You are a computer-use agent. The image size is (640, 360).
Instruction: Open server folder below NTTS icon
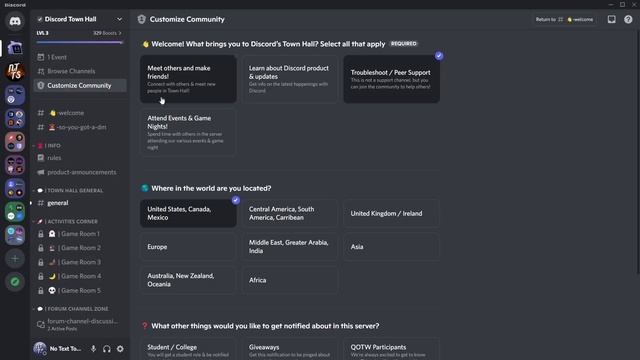pyautogui.click(x=15, y=95)
